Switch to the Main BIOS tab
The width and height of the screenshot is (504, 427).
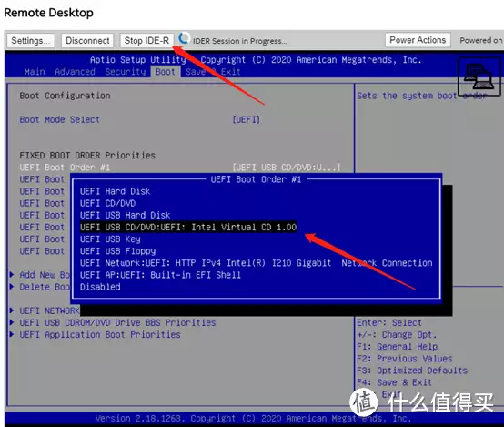[35, 71]
